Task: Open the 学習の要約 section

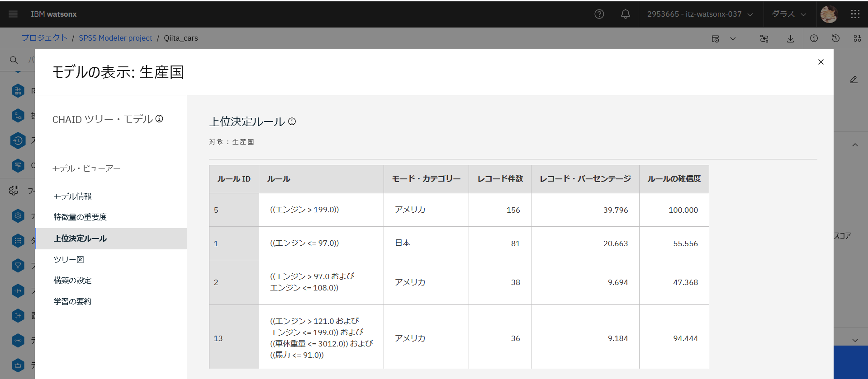Action: pos(111,301)
